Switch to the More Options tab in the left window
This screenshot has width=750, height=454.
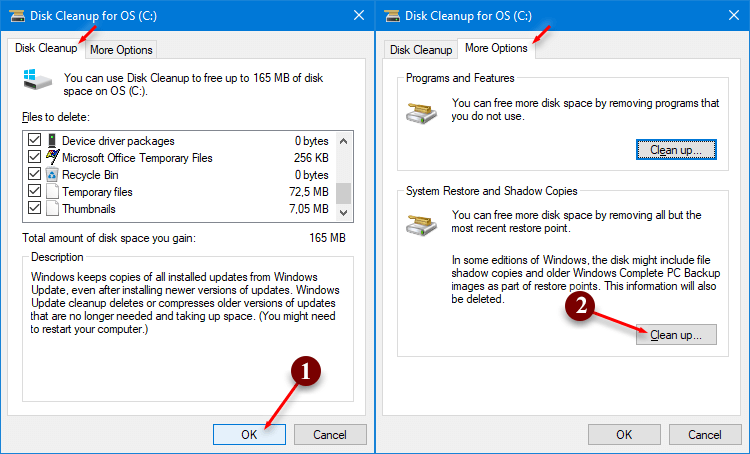(x=121, y=50)
